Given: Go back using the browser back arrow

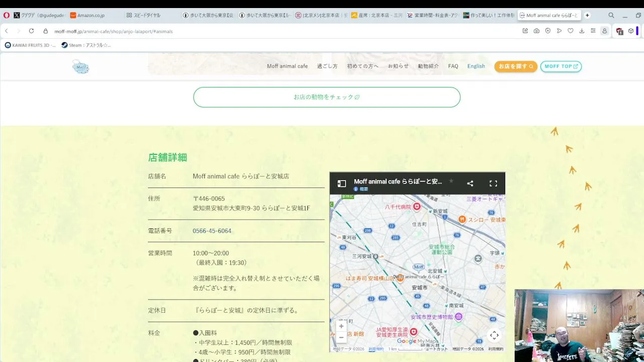Looking at the screenshot, I should [x=7, y=31].
